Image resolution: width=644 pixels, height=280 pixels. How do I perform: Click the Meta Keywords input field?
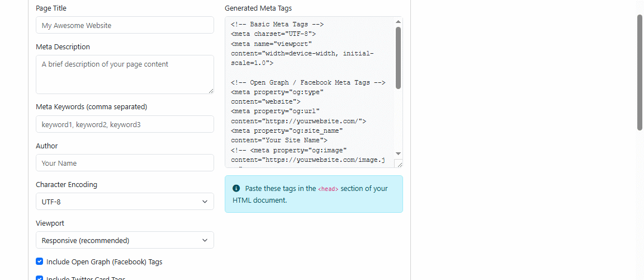pos(125,124)
